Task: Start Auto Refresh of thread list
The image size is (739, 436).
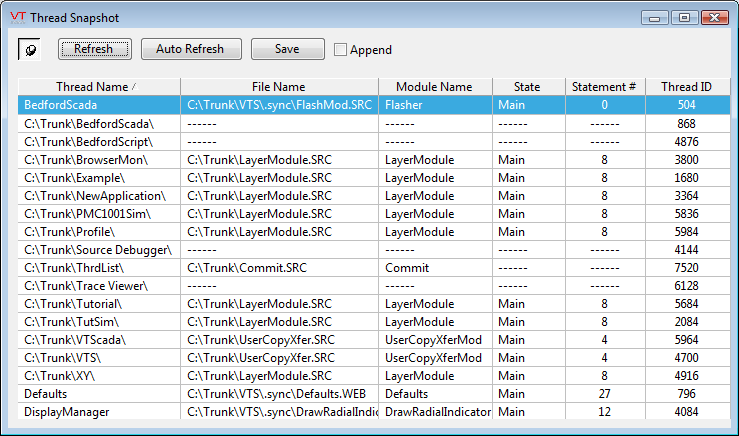Action: click(190, 49)
